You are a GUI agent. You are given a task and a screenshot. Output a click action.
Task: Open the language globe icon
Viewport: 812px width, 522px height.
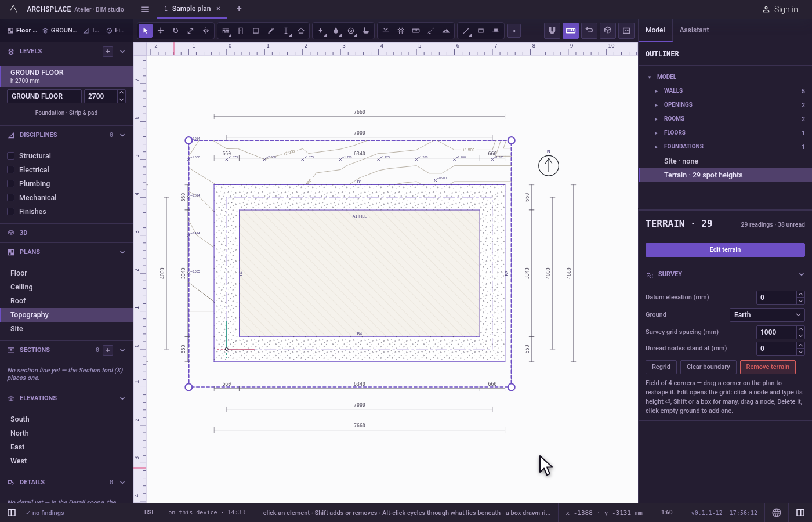coord(777,513)
